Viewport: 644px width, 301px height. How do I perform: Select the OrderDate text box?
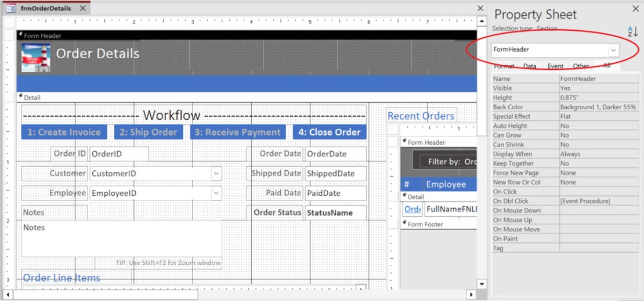pyautogui.click(x=335, y=154)
